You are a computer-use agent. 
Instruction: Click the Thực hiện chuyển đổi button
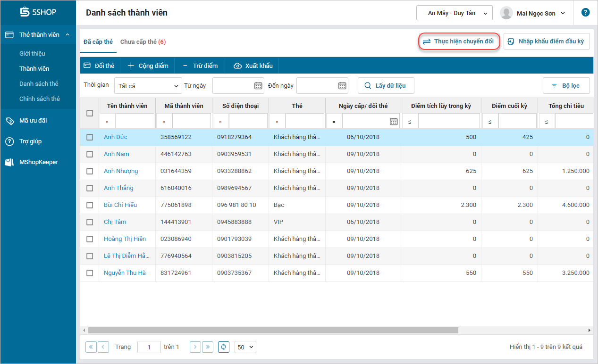459,41
